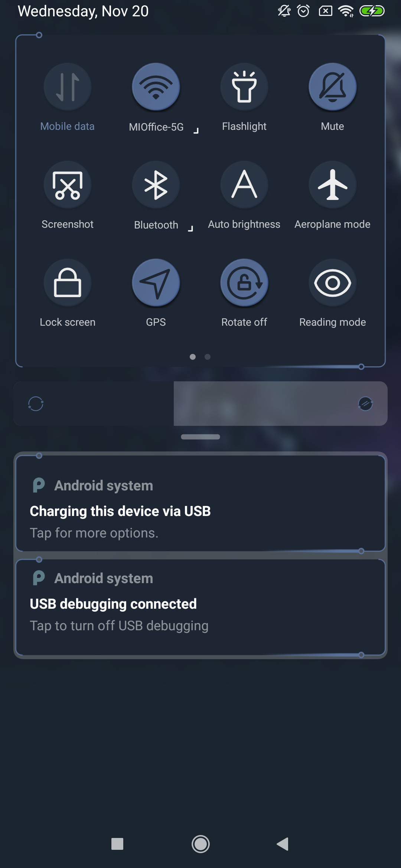Screen dimensions: 401x868
Task: Open Charging this device via USB notification
Action: click(200, 503)
